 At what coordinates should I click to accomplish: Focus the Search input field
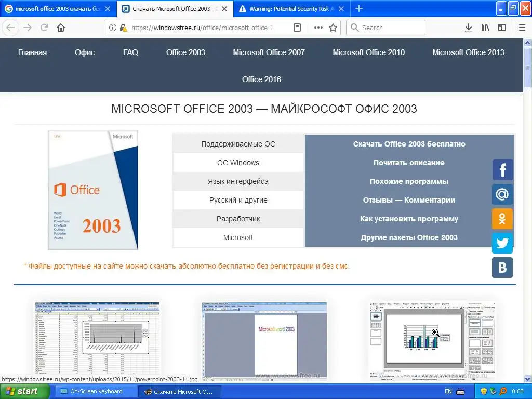(x=386, y=28)
